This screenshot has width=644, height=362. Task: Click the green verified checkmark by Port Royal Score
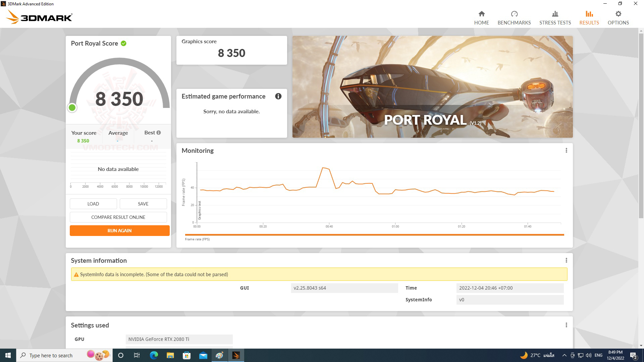pyautogui.click(x=123, y=43)
